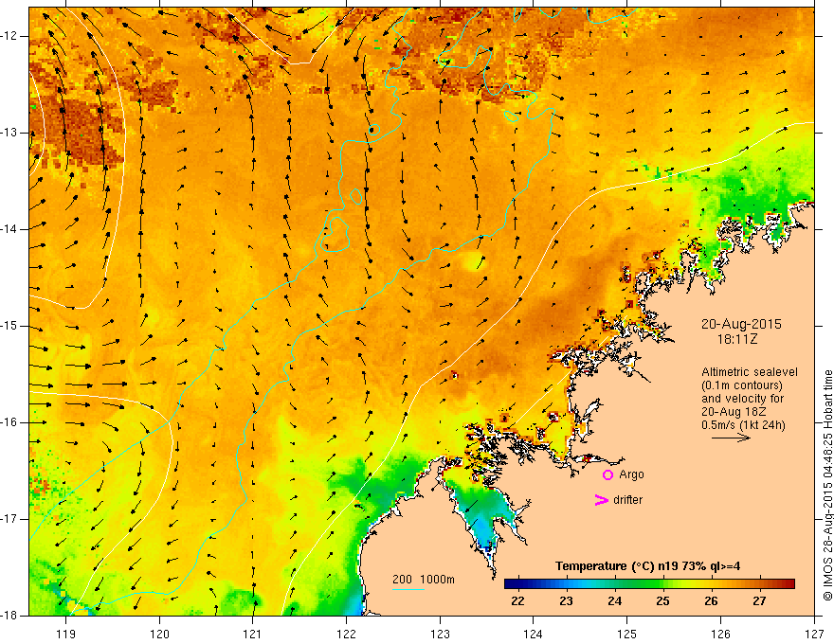The height and width of the screenshot is (644, 834).
Task: Click the longitude axis label 122
Action: (346, 634)
